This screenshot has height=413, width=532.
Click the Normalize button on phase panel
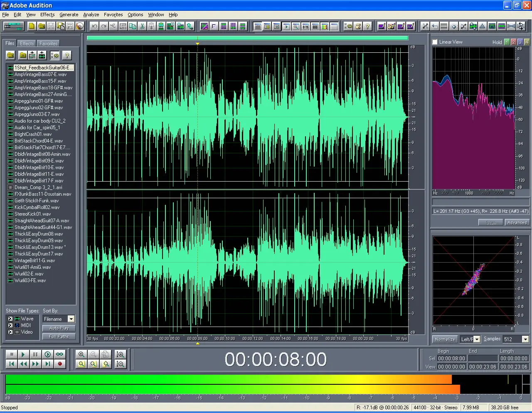[444, 339]
